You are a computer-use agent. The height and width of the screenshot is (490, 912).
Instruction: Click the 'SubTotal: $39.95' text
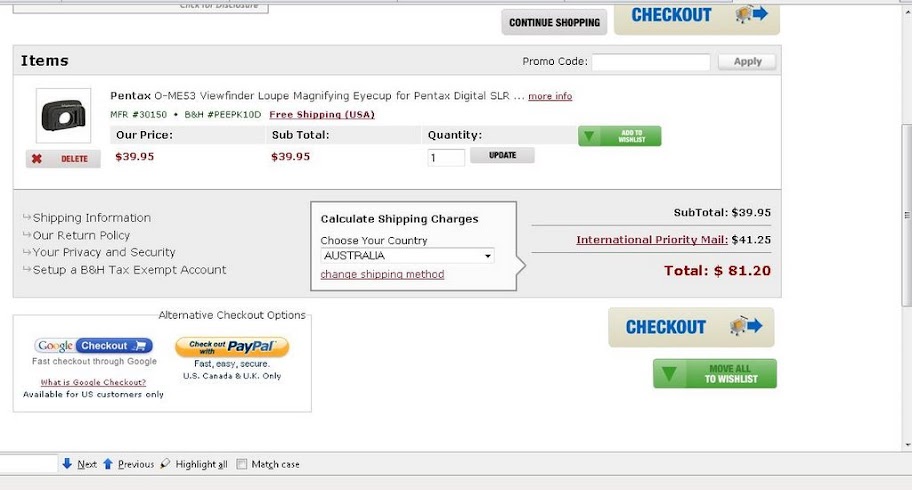point(722,212)
